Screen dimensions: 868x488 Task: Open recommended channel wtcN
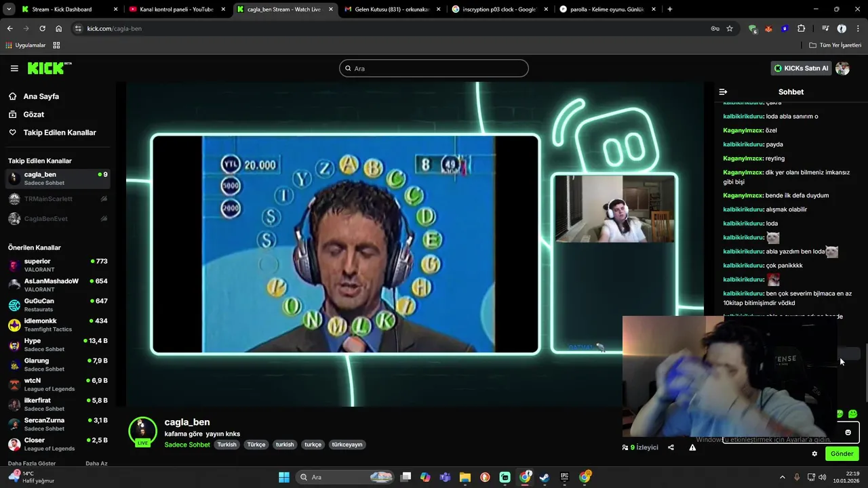tap(58, 384)
